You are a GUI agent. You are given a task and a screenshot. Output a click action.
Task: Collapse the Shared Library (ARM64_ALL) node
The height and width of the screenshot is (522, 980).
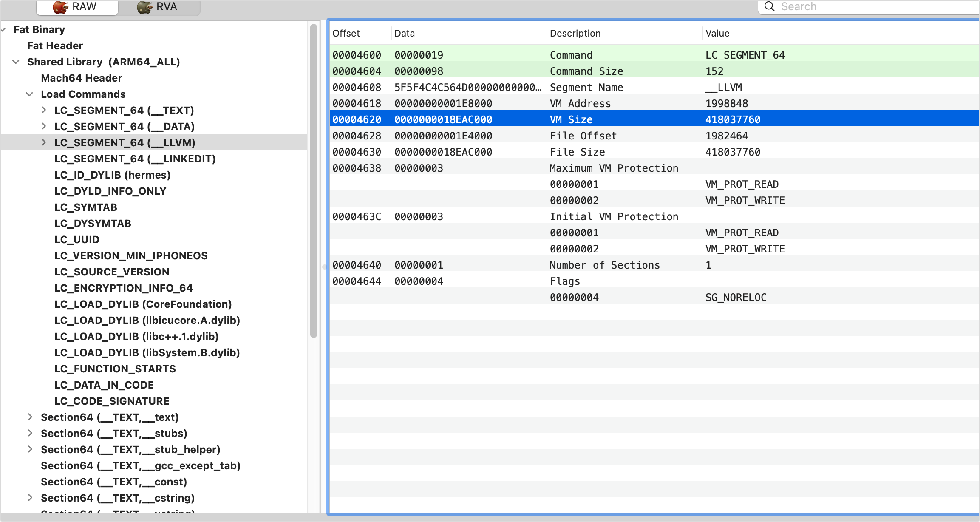point(16,62)
